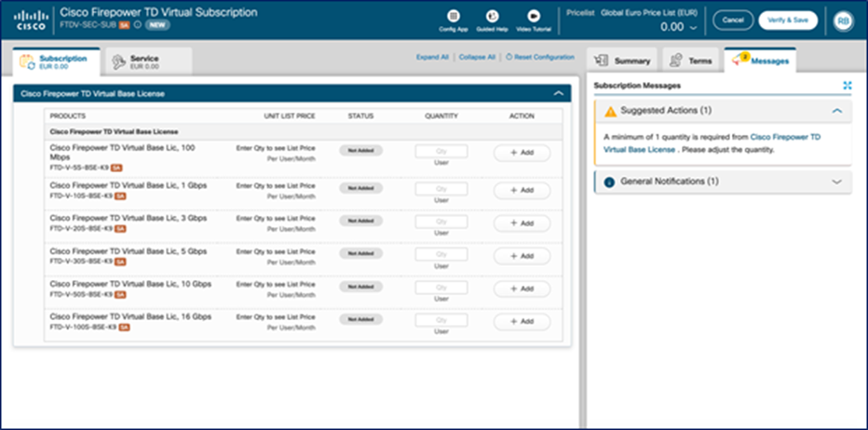The width and height of the screenshot is (868, 430).
Task: Click the info icon in General Notifications
Action: coord(609,182)
